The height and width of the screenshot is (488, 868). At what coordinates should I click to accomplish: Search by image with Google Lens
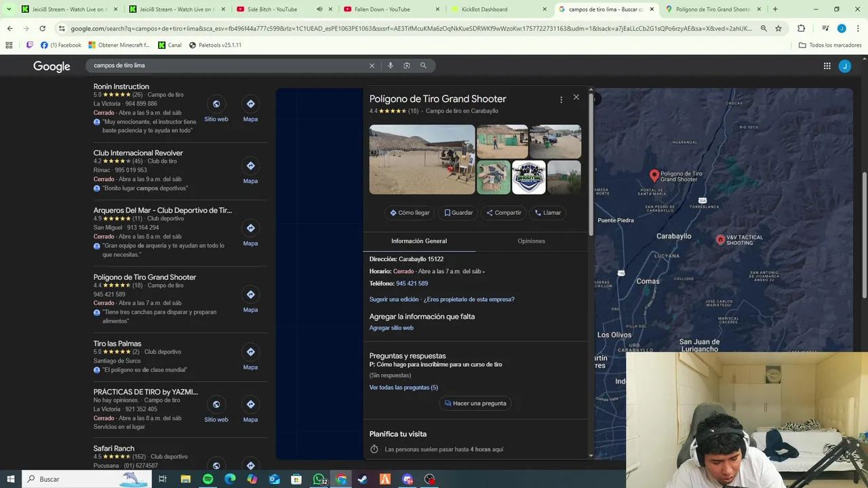point(407,66)
